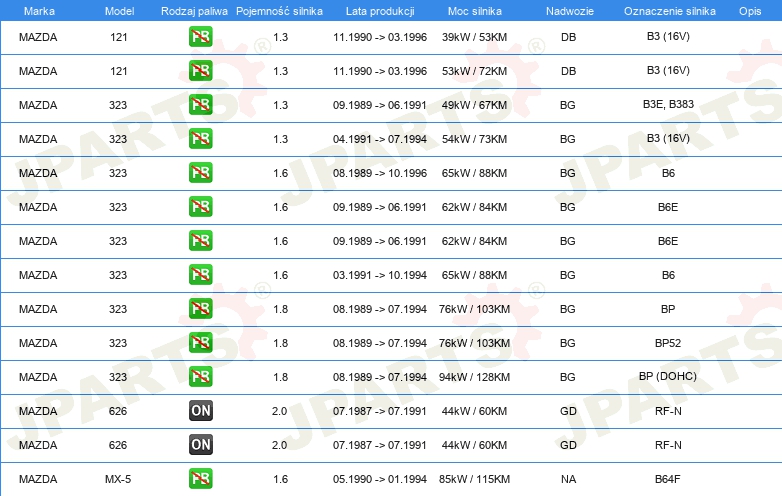Click the Marka column header
This screenshot has height=496, width=782.
pyautogui.click(x=39, y=11)
